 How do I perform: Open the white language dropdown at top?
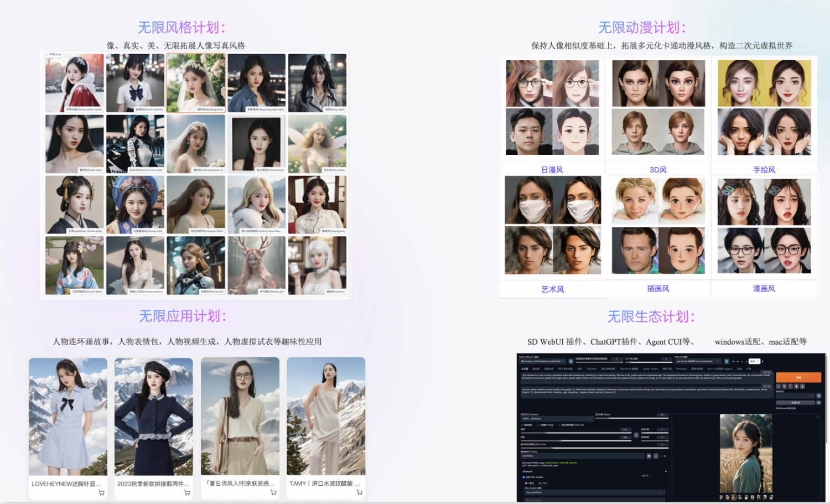tap(754, 361)
